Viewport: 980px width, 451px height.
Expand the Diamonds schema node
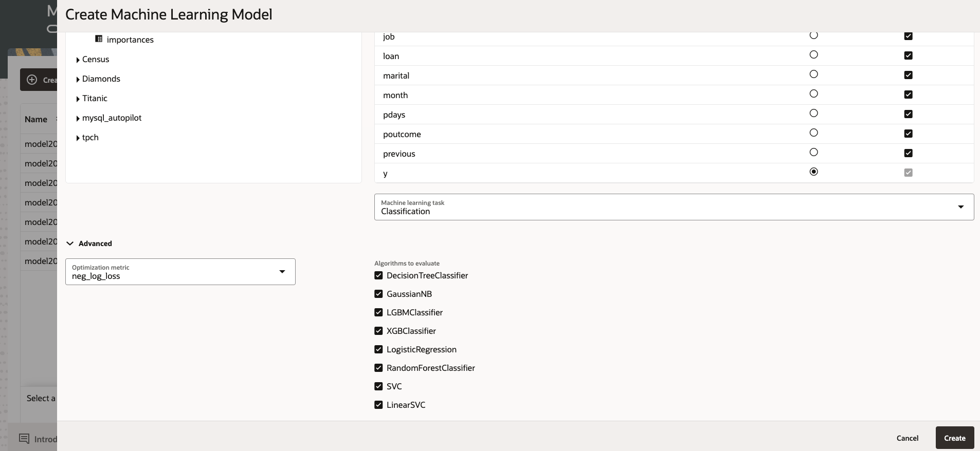[78, 80]
